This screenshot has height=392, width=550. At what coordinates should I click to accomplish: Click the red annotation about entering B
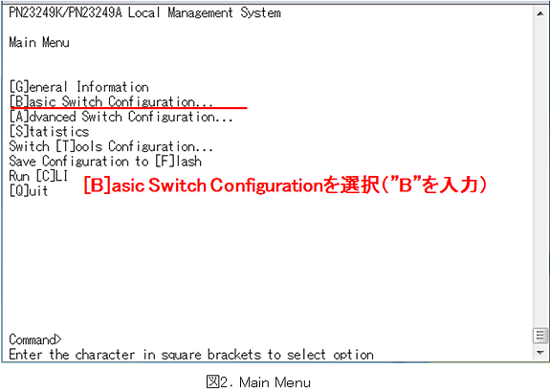285,185
